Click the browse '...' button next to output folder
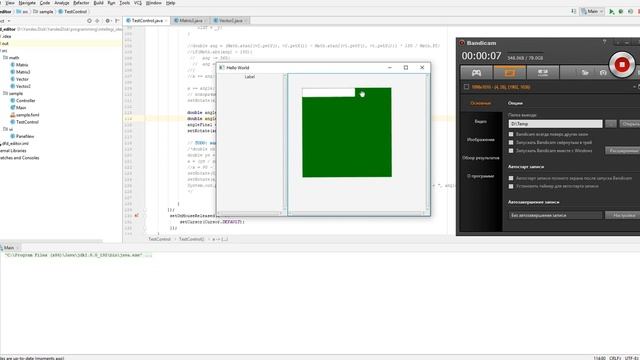Viewport: 640px width, 360px height. click(611, 124)
